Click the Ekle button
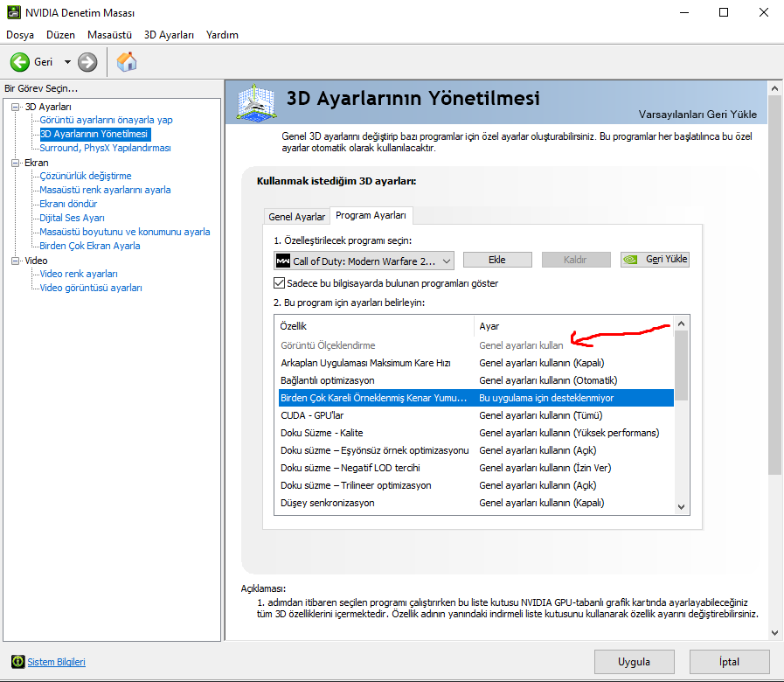784x682 pixels. coord(497,260)
